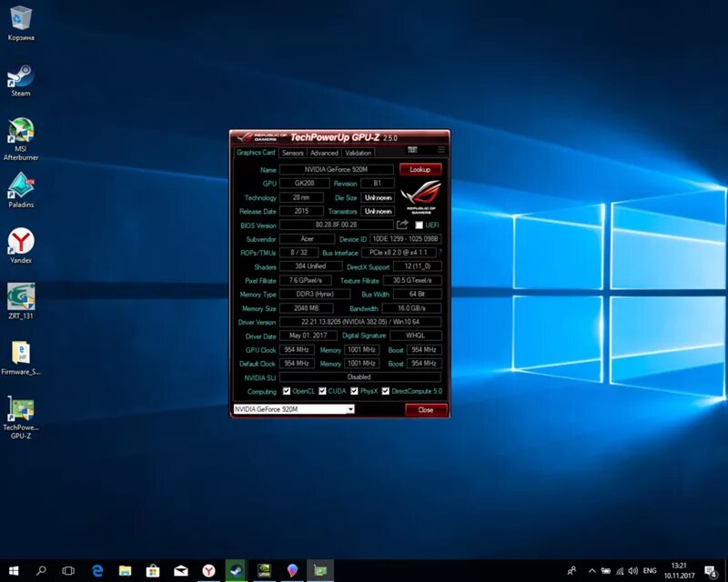Screen dimensions: 728x582
Task: Toggle the CUDA checkbox
Action: 322,391
